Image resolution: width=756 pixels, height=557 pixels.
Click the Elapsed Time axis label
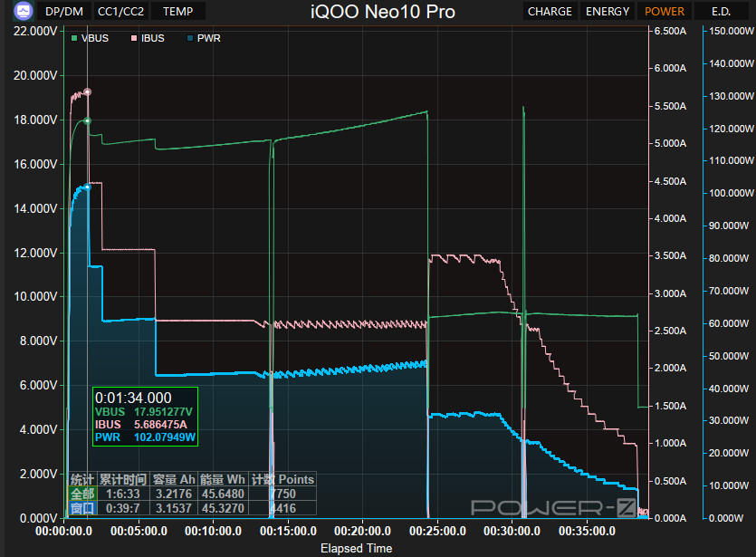pyautogui.click(x=357, y=548)
